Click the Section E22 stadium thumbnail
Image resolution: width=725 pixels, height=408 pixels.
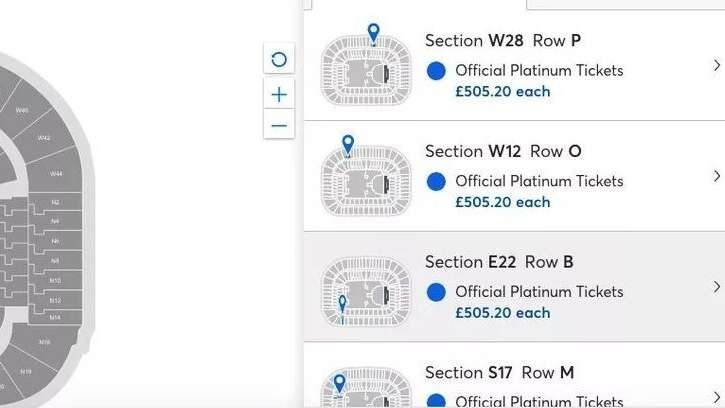coord(365,291)
